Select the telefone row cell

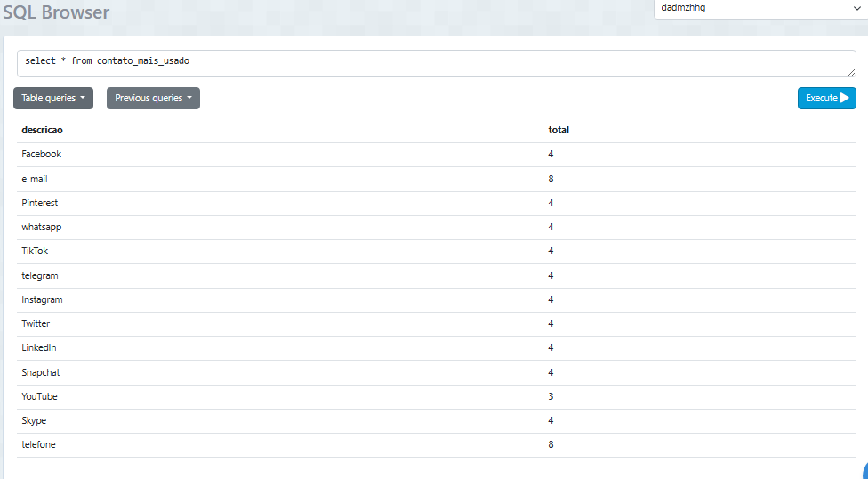(x=39, y=444)
